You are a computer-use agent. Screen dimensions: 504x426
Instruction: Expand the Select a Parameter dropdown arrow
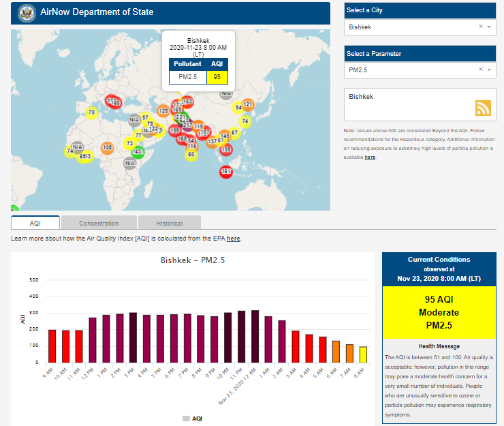coord(489,70)
